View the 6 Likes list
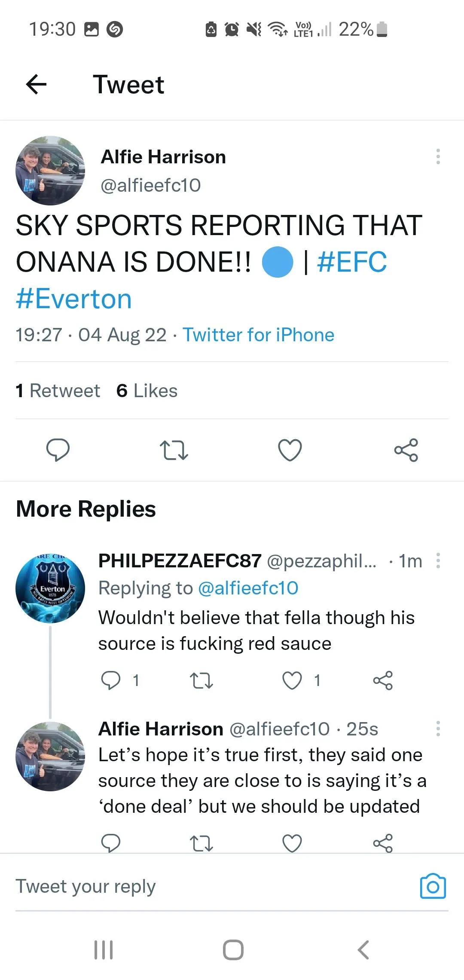Viewport: 464px width, 980px height. (x=147, y=391)
